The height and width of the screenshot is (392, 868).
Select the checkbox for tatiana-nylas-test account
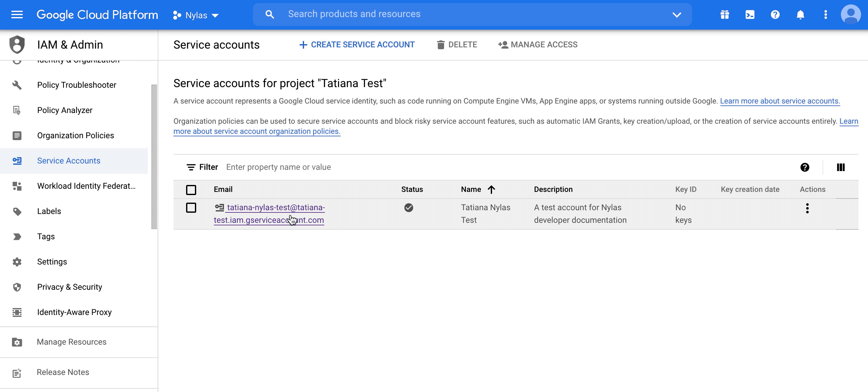point(191,208)
